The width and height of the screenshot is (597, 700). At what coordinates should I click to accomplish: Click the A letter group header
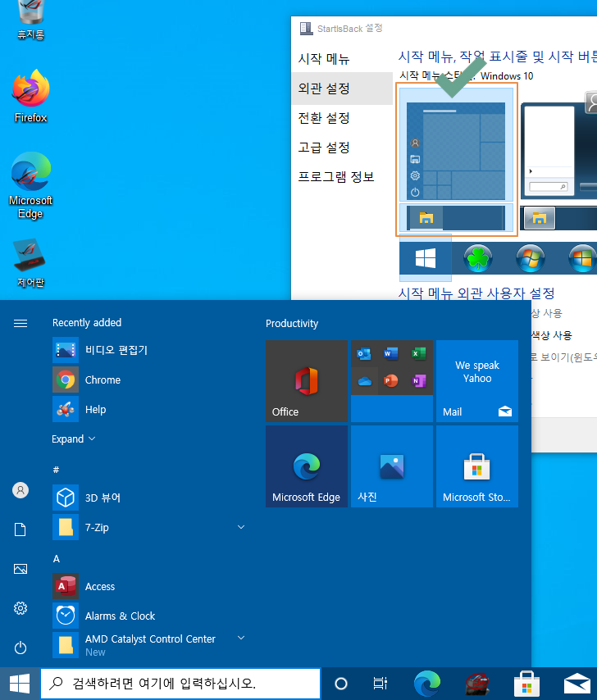[x=57, y=558]
